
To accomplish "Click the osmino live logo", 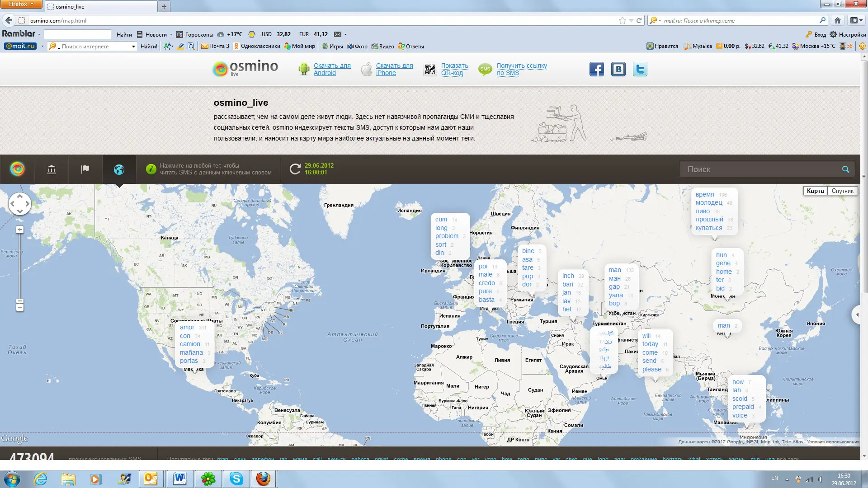I will pos(245,68).
